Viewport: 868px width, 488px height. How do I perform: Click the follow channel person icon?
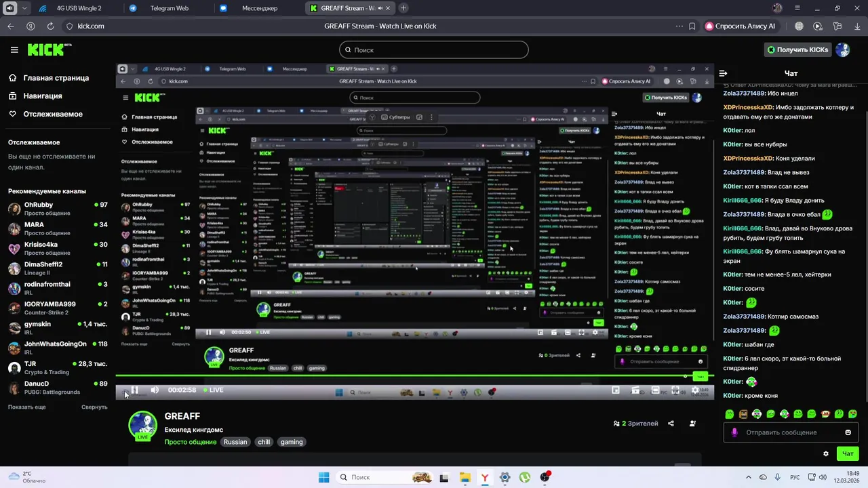692,424
